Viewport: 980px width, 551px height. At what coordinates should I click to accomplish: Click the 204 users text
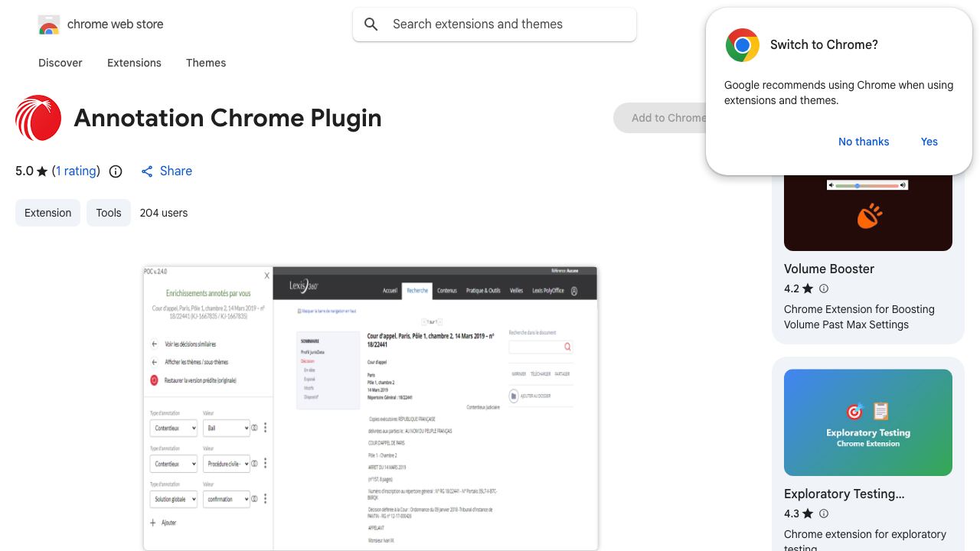click(x=164, y=213)
